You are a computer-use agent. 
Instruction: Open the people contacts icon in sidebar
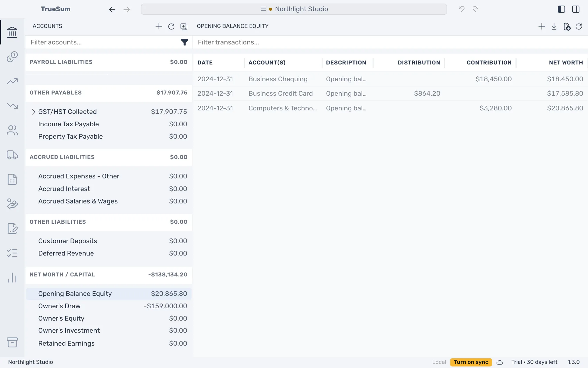pos(12,130)
